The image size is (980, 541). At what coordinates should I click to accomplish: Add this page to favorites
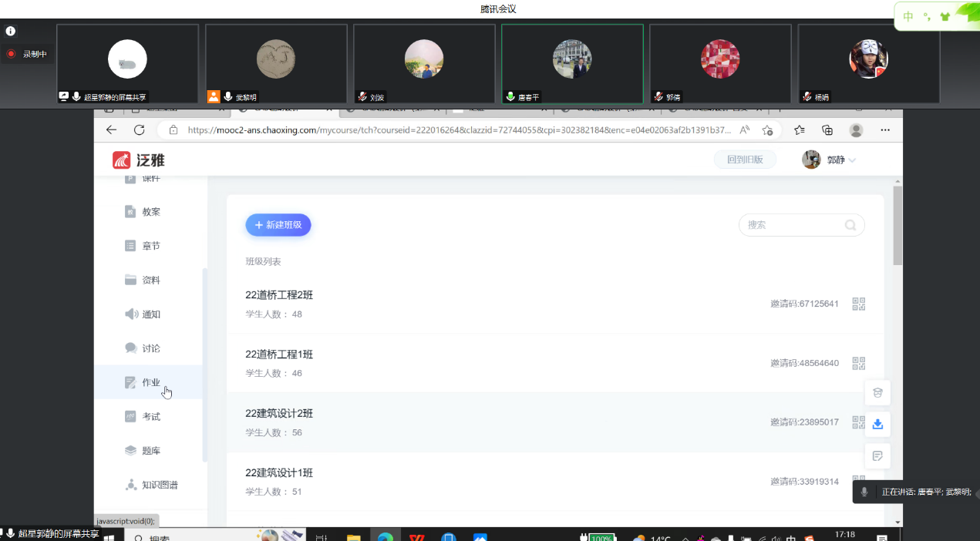coord(767,130)
